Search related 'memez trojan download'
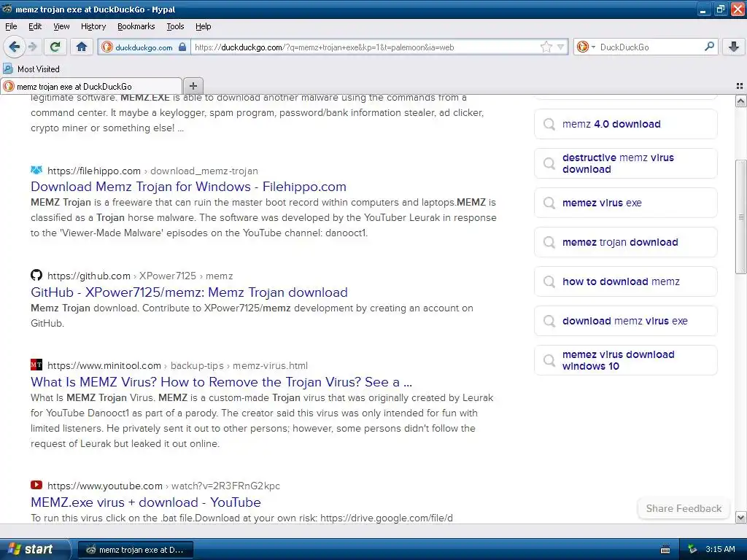The height and width of the screenshot is (560, 747). click(625, 242)
